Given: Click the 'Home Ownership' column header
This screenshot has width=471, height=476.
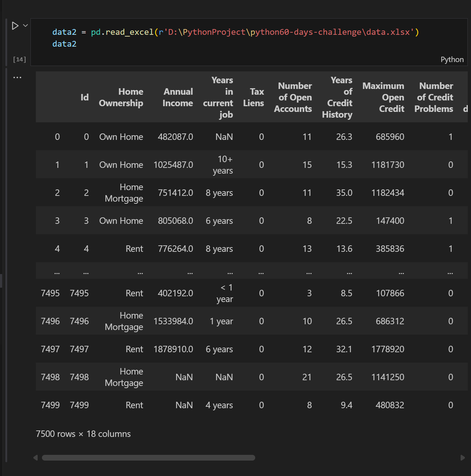Looking at the screenshot, I should click(x=121, y=98).
